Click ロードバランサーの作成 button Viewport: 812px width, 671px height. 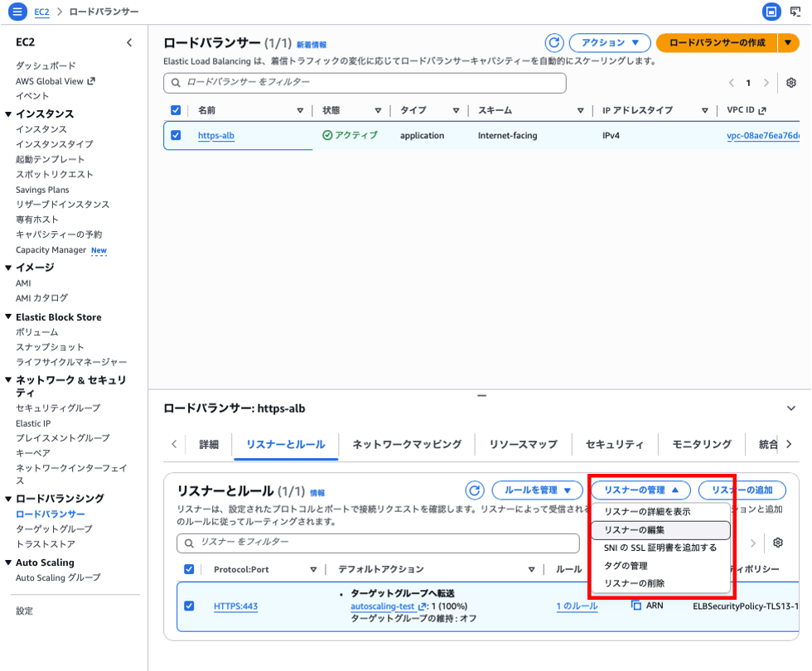[x=717, y=42]
